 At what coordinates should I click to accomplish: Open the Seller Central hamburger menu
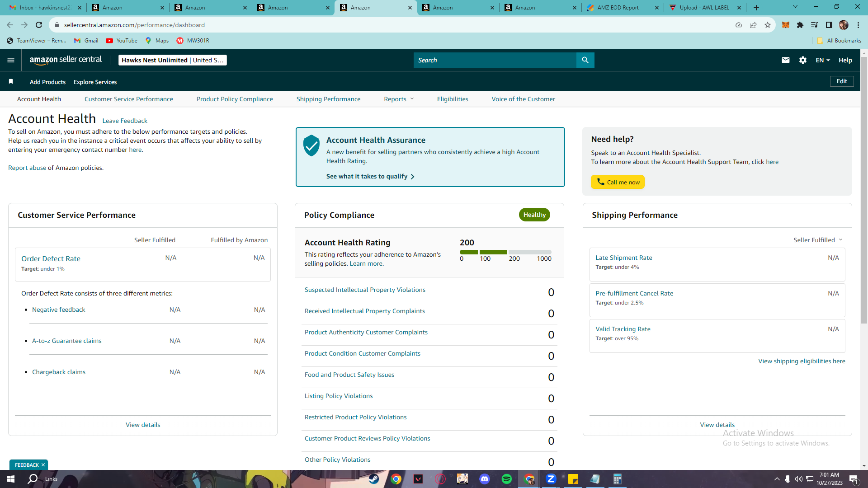11,60
